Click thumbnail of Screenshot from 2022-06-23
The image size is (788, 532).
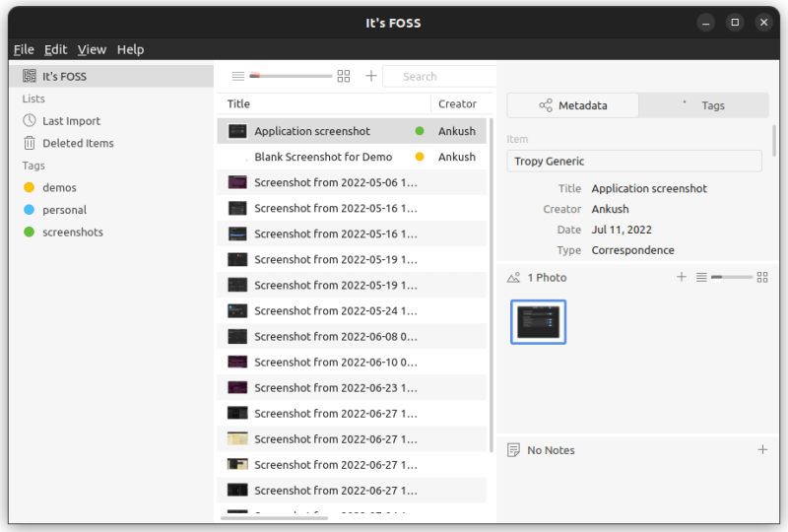pos(237,388)
